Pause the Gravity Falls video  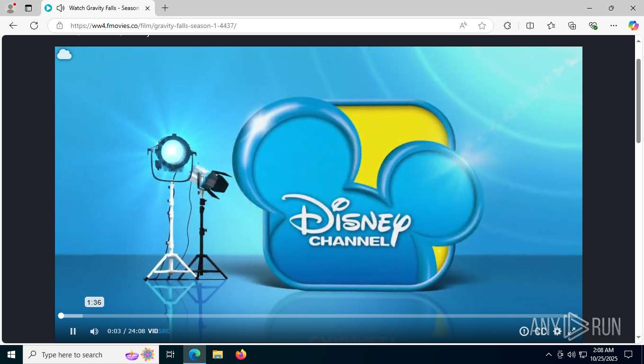(x=73, y=331)
